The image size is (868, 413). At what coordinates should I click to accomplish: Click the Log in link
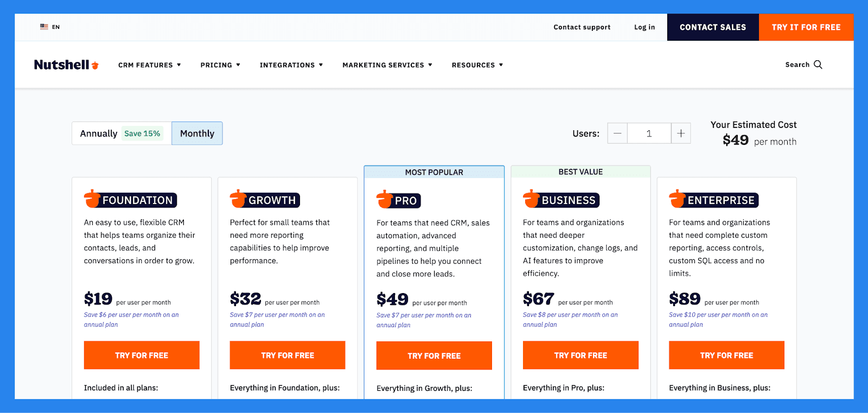pyautogui.click(x=644, y=27)
